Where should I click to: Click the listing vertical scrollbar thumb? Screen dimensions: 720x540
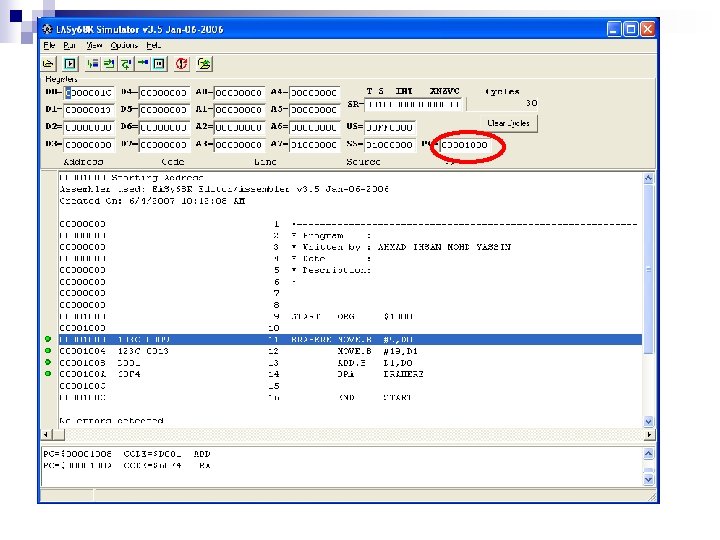pyautogui.click(x=648, y=269)
